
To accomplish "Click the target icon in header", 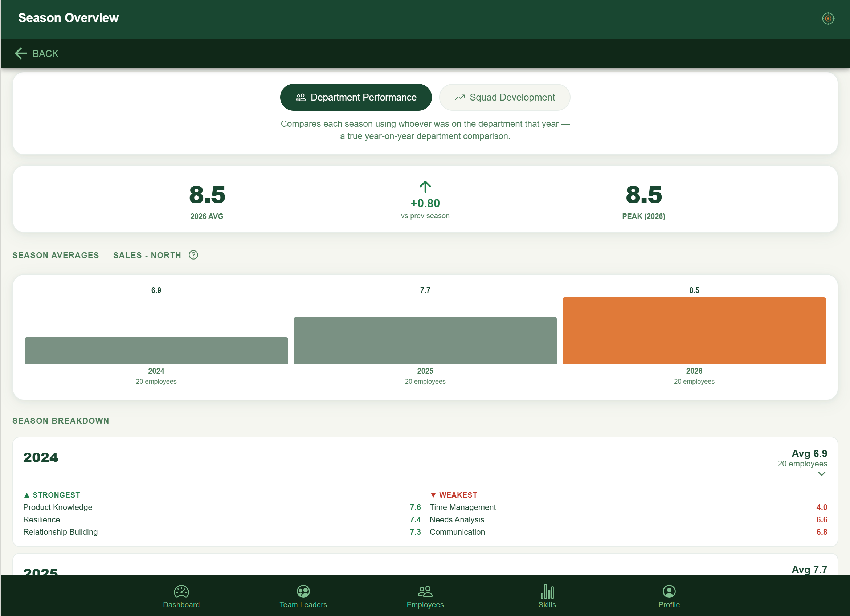I will (x=827, y=19).
